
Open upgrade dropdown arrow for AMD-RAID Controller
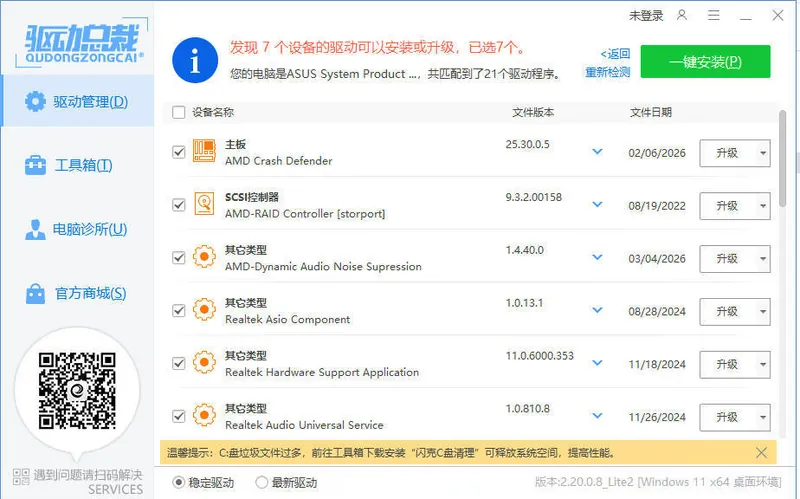[763, 206]
